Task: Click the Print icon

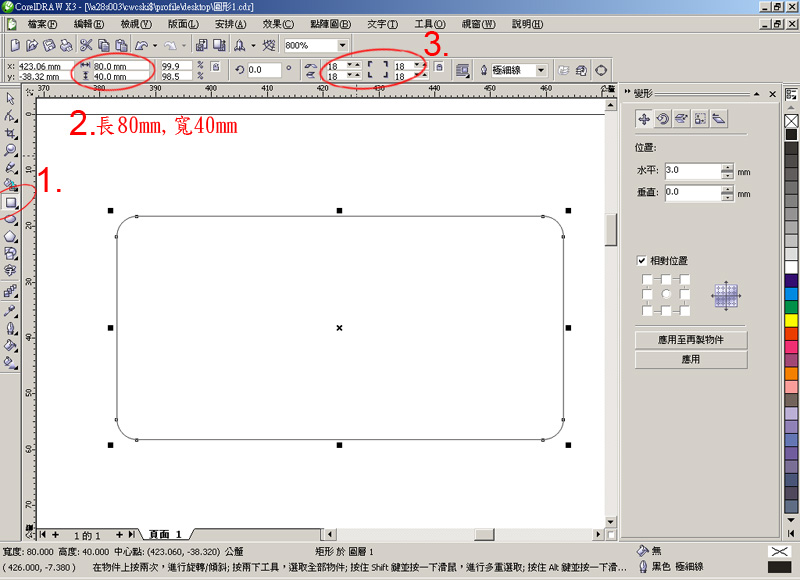Action: click(66, 45)
